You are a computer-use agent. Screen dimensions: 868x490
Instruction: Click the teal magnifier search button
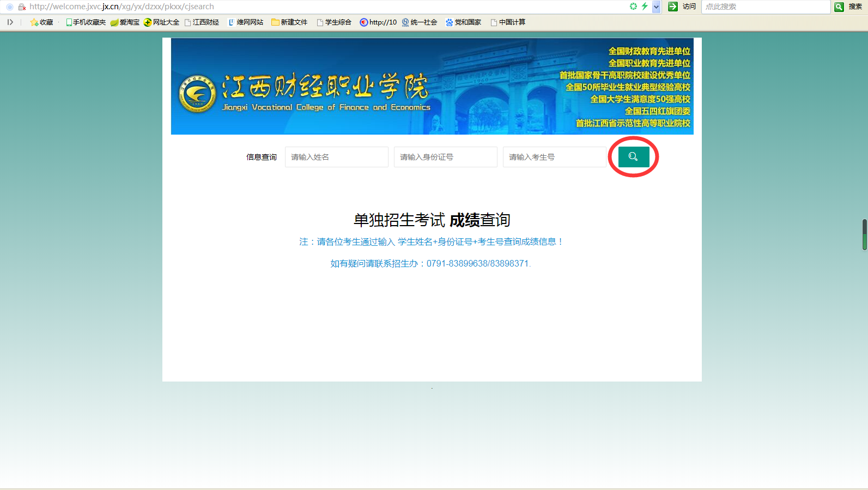pyautogui.click(x=633, y=157)
